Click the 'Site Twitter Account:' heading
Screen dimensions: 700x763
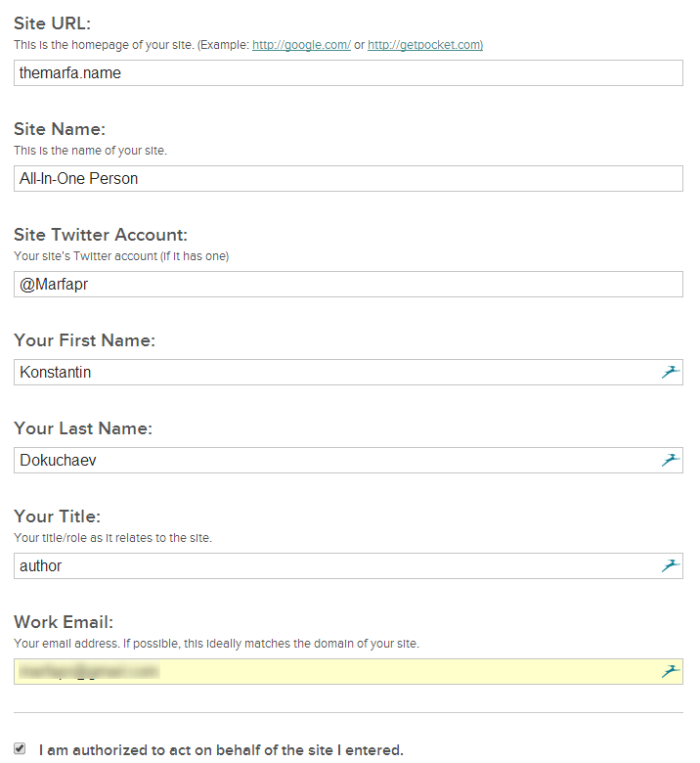click(x=101, y=235)
